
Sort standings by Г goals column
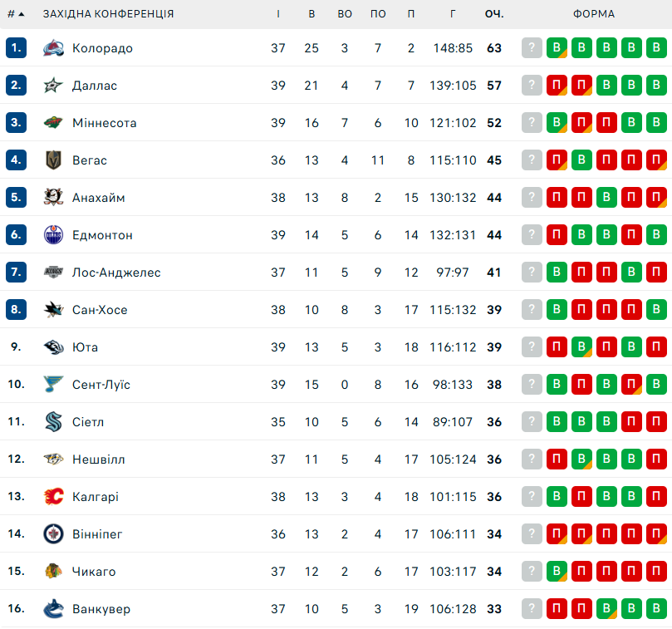[x=453, y=14]
